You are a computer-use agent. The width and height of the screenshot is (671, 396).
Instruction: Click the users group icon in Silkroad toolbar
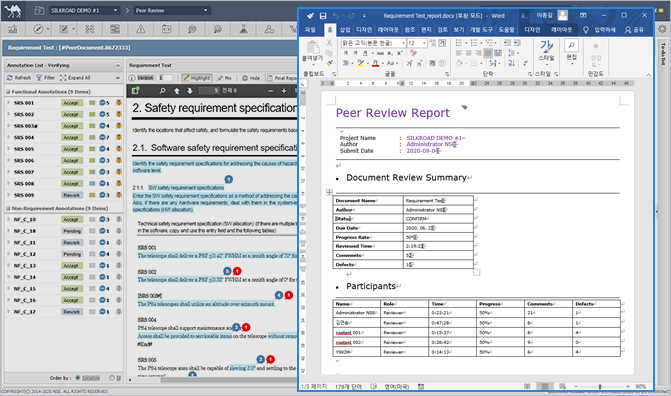pyautogui.click(x=269, y=29)
